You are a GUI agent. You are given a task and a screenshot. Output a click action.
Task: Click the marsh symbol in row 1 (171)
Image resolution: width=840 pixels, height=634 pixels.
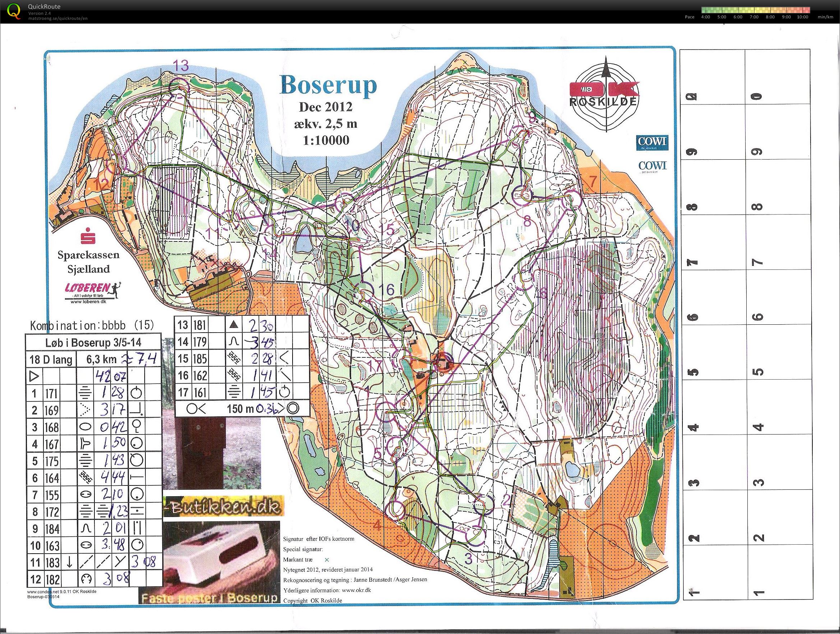click(x=86, y=393)
